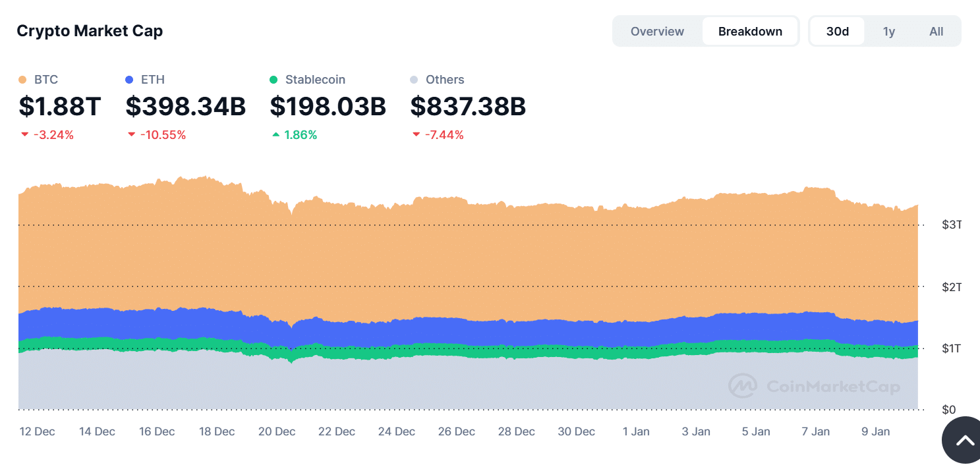The width and height of the screenshot is (980, 467).
Task: Click the $3T y-axis label
Action: pos(952,225)
